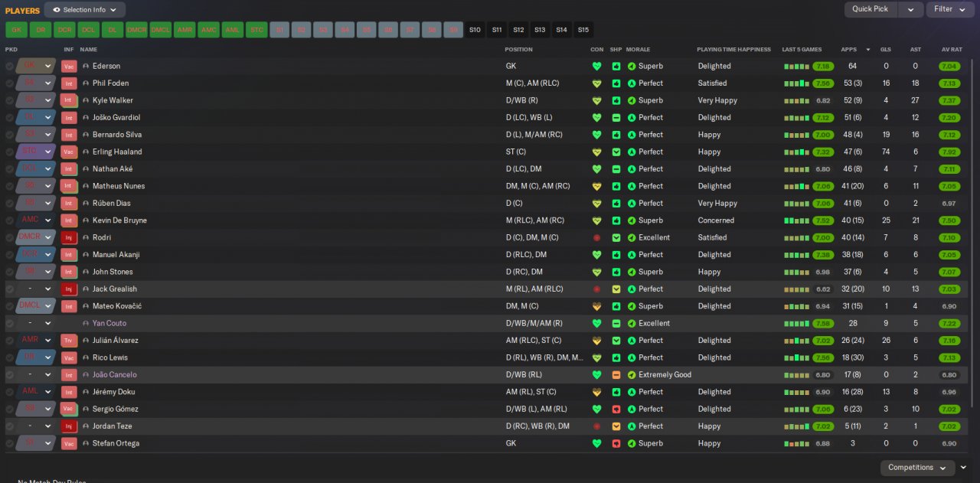This screenshot has height=483, width=980.
Task: Click Kevin De Bruyne's Concerned playing time status
Action: tap(716, 220)
